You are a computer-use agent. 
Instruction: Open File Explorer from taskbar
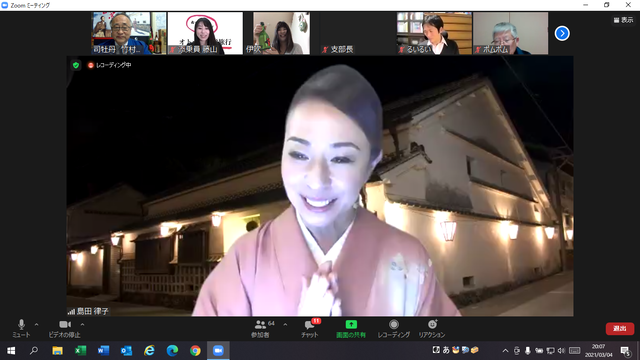pyautogui.click(x=57, y=351)
